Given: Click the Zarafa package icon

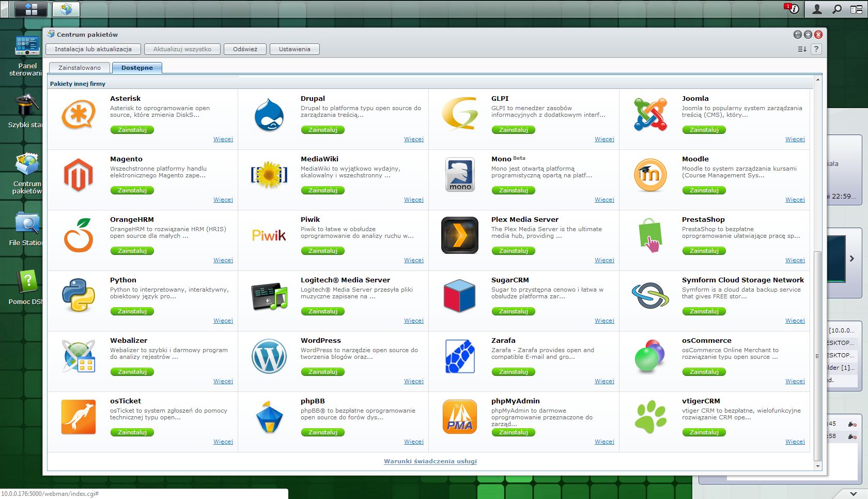Looking at the screenshot, I should coord(460,356).
